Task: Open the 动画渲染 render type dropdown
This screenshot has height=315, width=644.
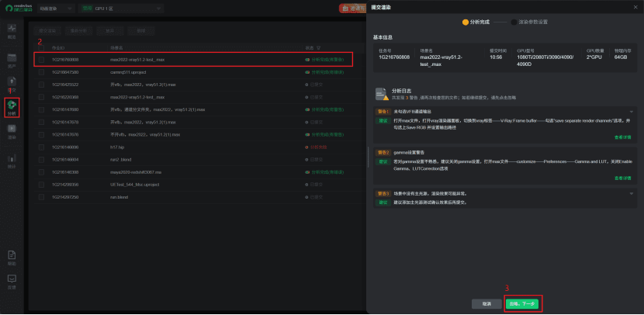Action: (x=55, y=9)
